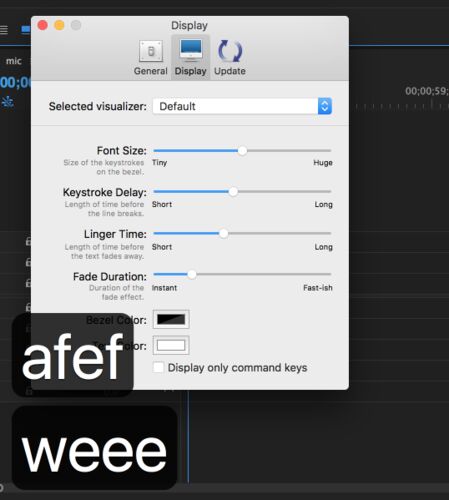Open the Bezel Color swatch
The image size is (449, 500).
[171, 319]
